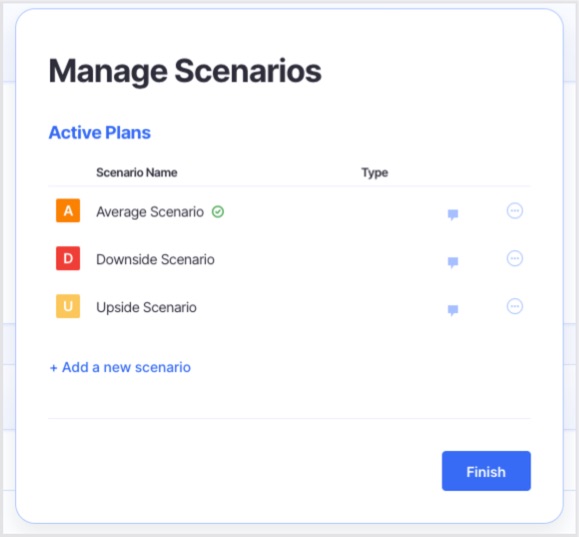Screen dimensions: 579x537
Task: Click the red D scenario badge
Action: pos(68,258)
